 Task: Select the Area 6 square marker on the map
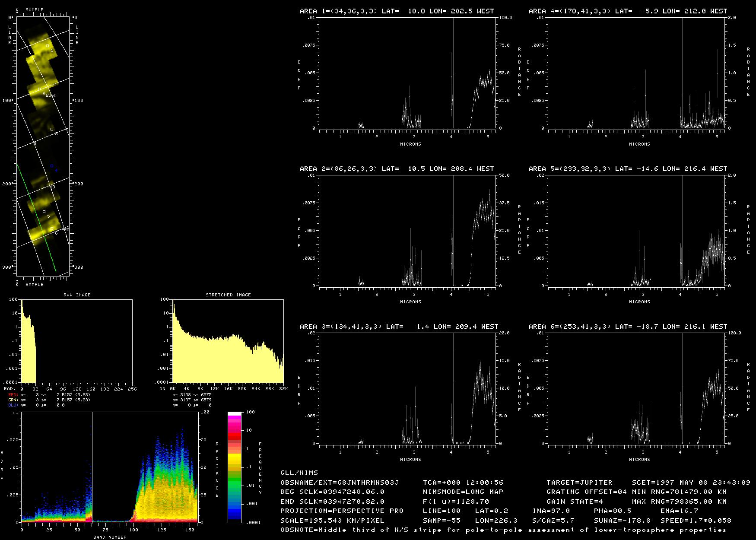[51, 229]
